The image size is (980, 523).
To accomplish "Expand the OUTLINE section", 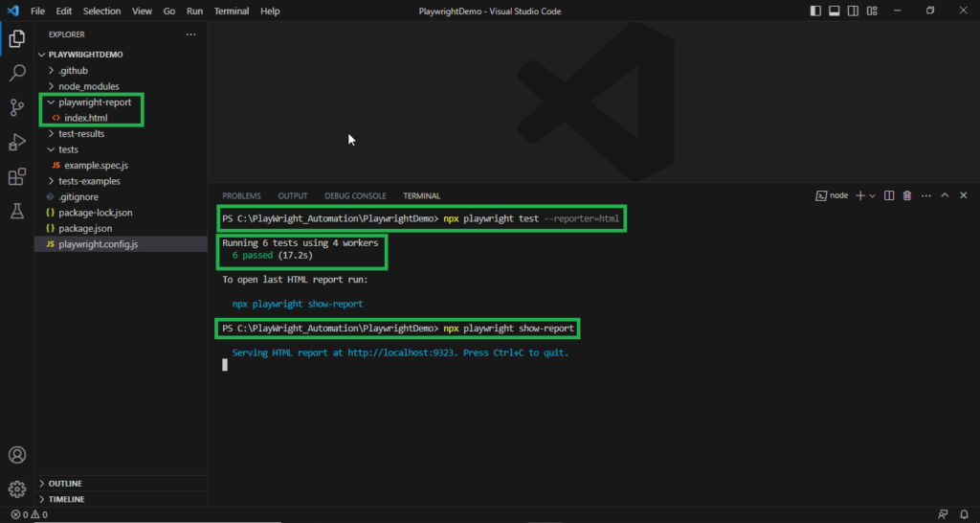I will pyautogui.click(x=65, y=484).
